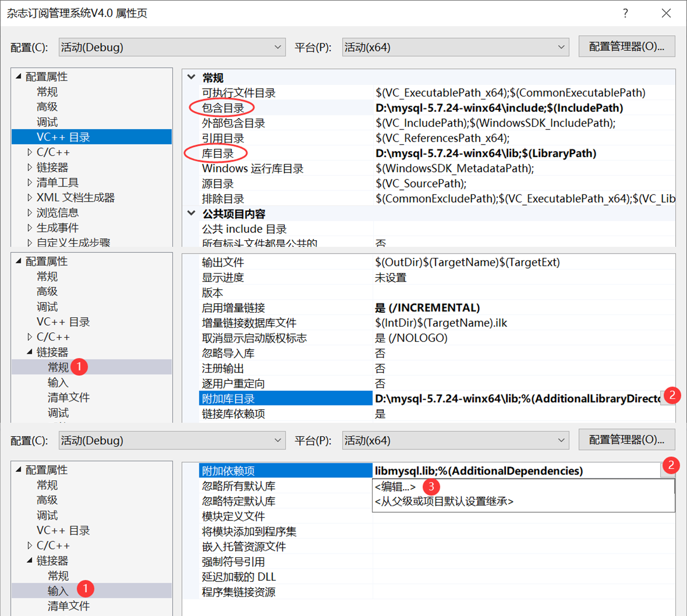Collapse the 常规 property group chevron
Viewport: 687px width, 616px height.
click(x=192, y=78)
